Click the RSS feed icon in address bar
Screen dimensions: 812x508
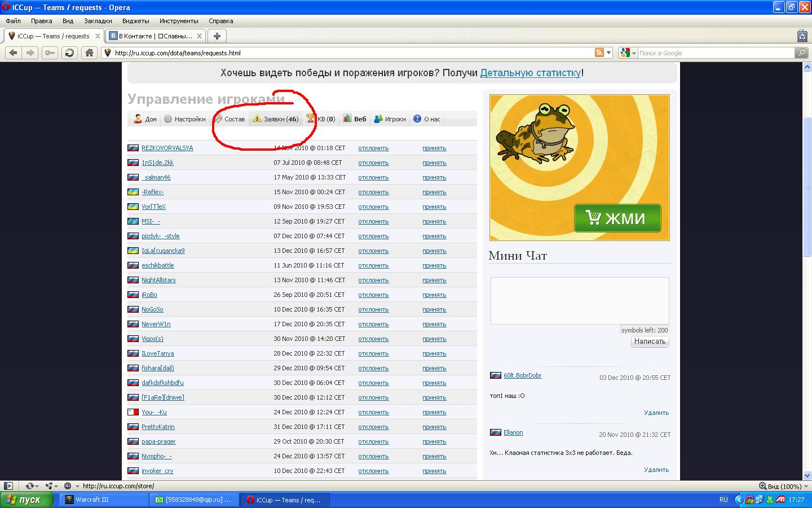[x=599, y=52]
